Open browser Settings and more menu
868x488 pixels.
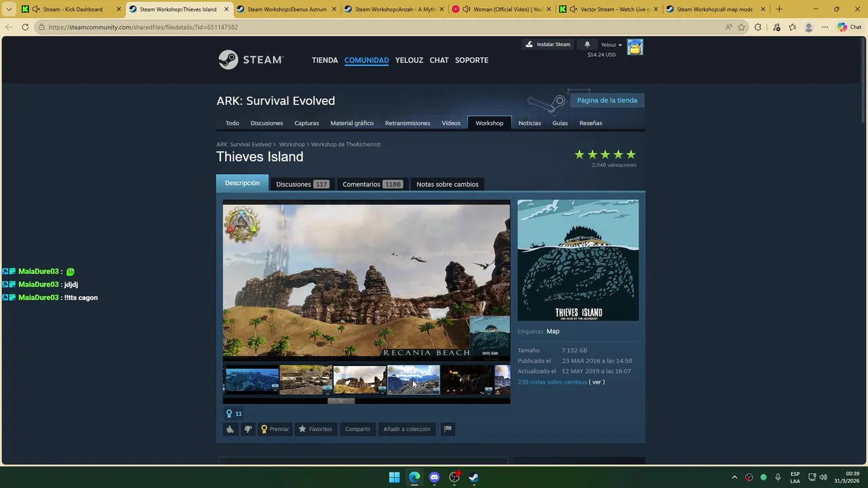click(825, 27)
